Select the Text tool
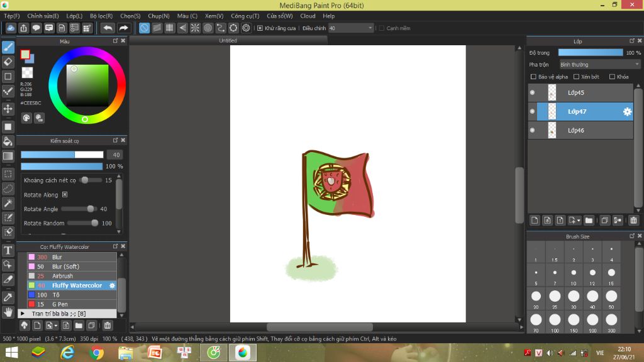This screenshot has height=362, width=644. (x=8, y=250)
